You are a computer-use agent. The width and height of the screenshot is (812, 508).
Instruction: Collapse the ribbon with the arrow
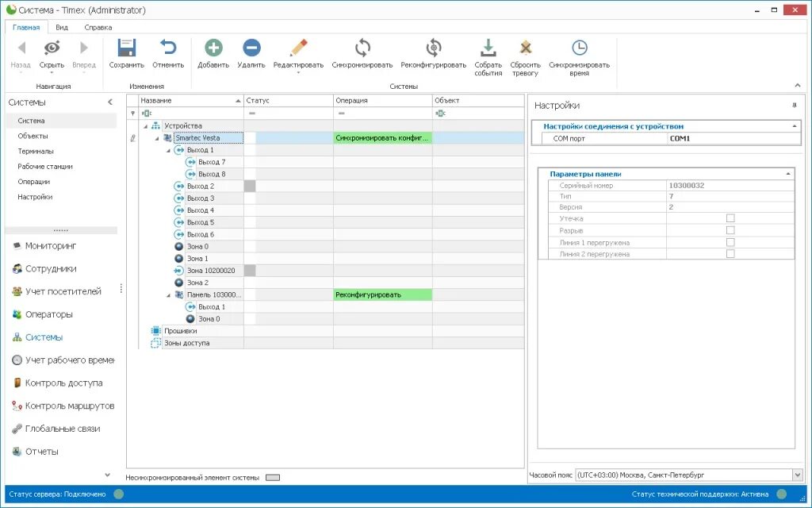(798, 86)
